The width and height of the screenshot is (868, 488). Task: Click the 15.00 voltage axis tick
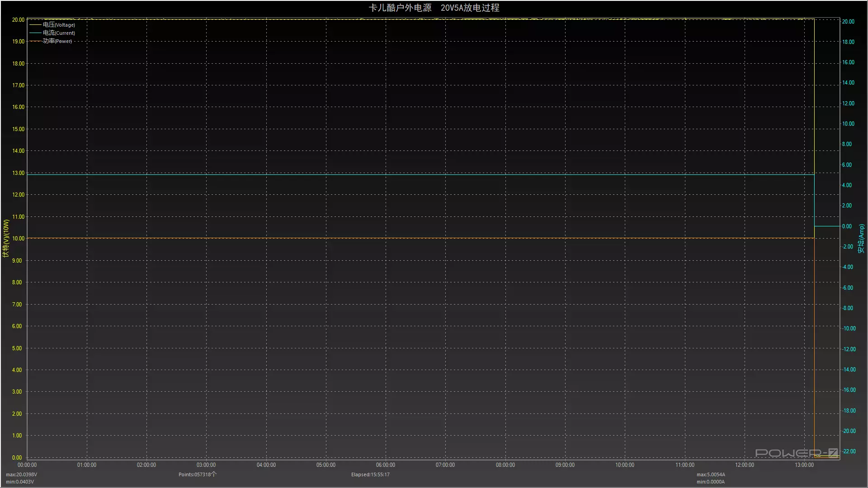click(x=19, y=129)
